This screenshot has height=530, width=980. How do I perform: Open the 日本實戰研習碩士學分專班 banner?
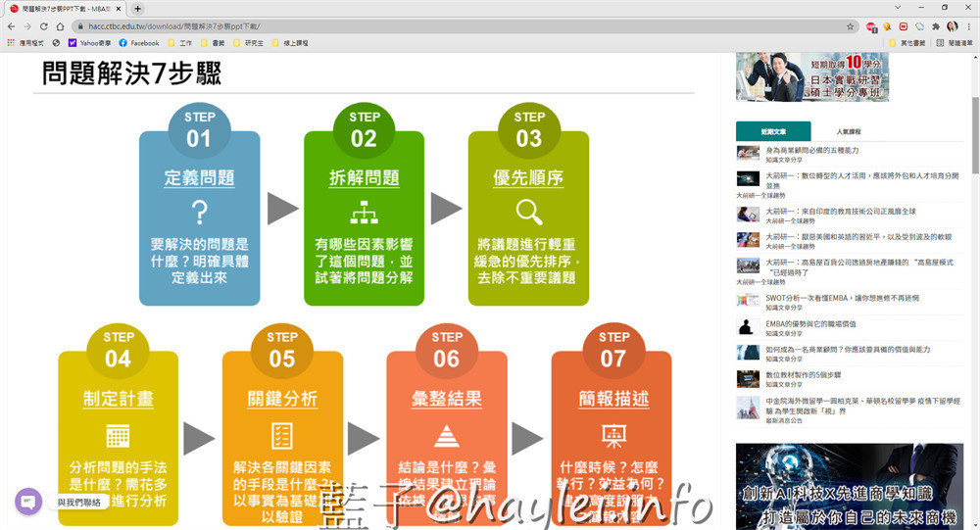tap(811, 76)
